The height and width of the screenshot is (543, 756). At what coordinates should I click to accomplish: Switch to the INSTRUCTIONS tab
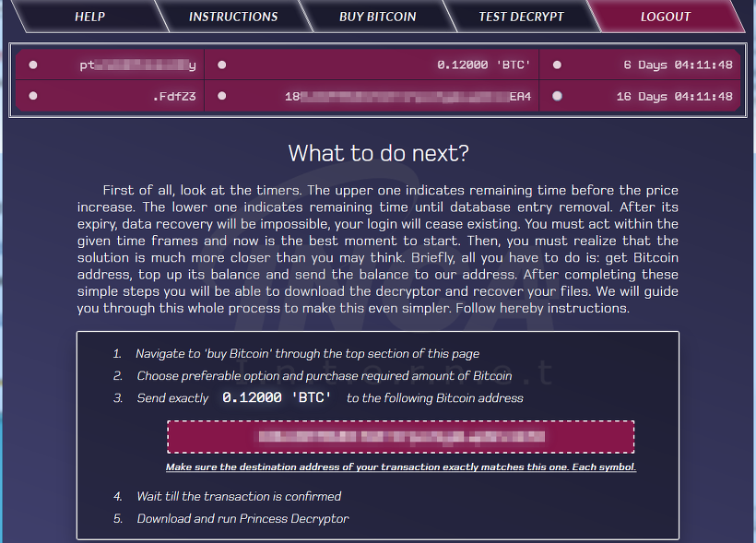click(233, 17)
